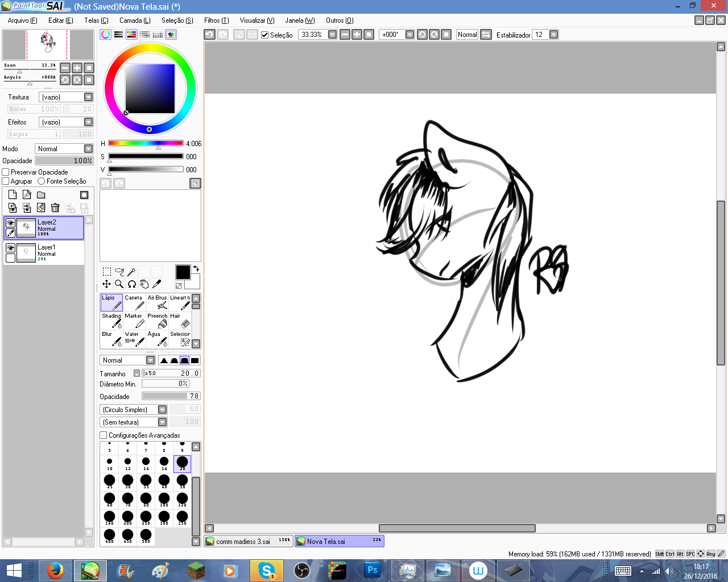Zoom out with toolbar minus button
The width and height of the screenshot is (728, 582).
pyautogui.click(x=345, y=35)
